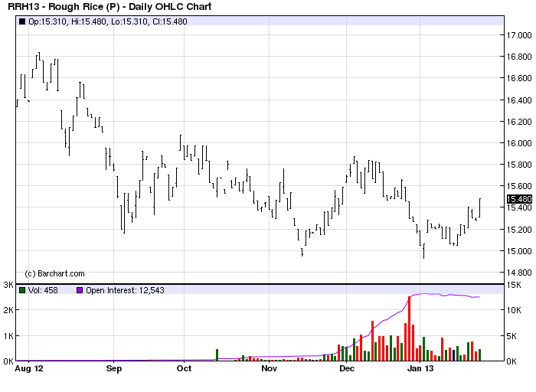This screenshot has height=392, width=536.
Task: Click the '10K' open interest axis label
Action: pos(514,310)
